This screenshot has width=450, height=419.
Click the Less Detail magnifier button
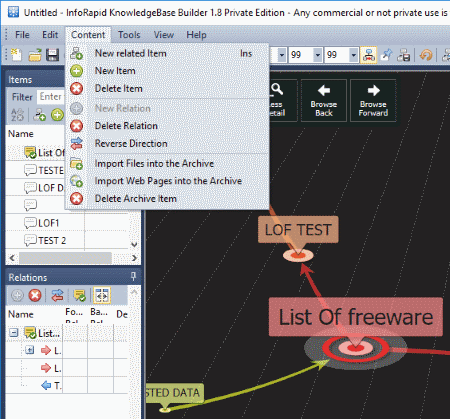282,100
